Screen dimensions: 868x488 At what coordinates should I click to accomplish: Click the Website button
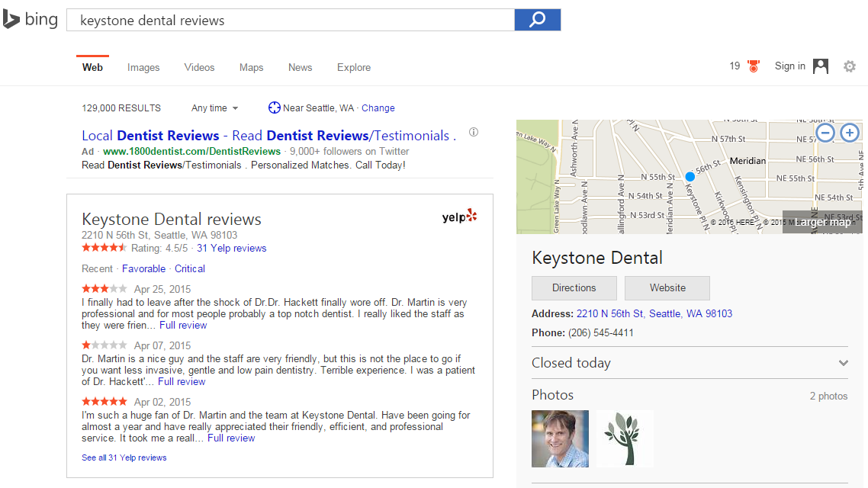point(667,288)
